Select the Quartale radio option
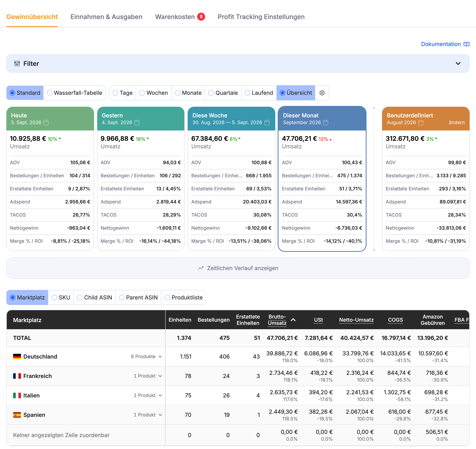 click(x=223, y=93)
